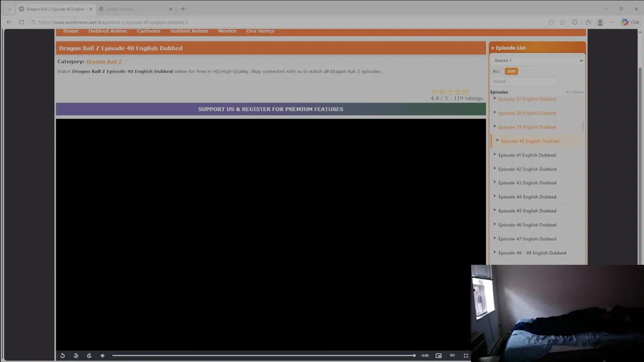The image size is (644, 362).
Task: Open the browser tab list dropdown
Action: coord(9,9)
